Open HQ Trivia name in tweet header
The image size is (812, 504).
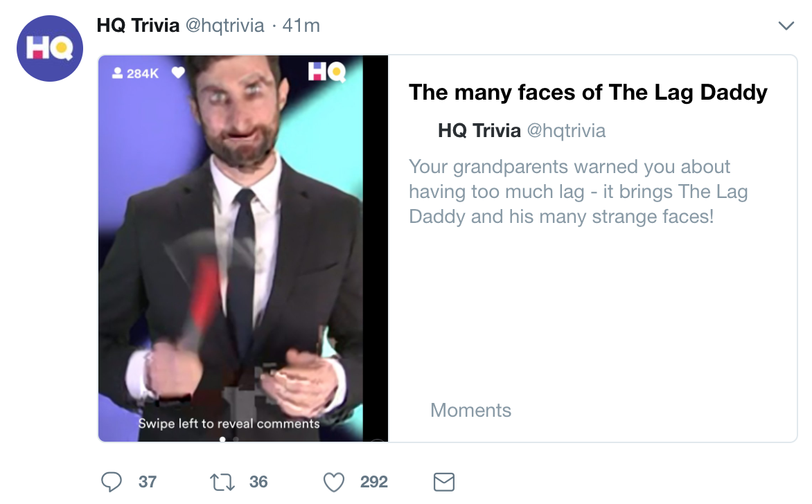pos(137,26)
